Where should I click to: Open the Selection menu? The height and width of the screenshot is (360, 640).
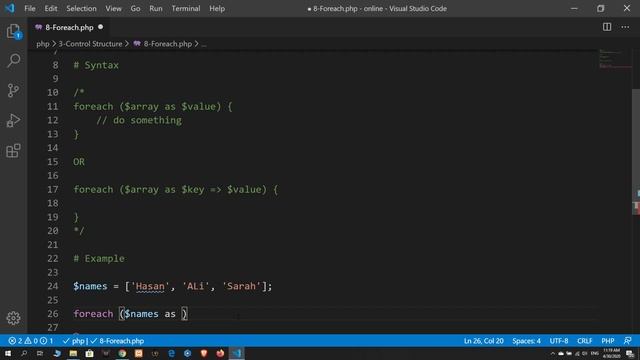81,8
